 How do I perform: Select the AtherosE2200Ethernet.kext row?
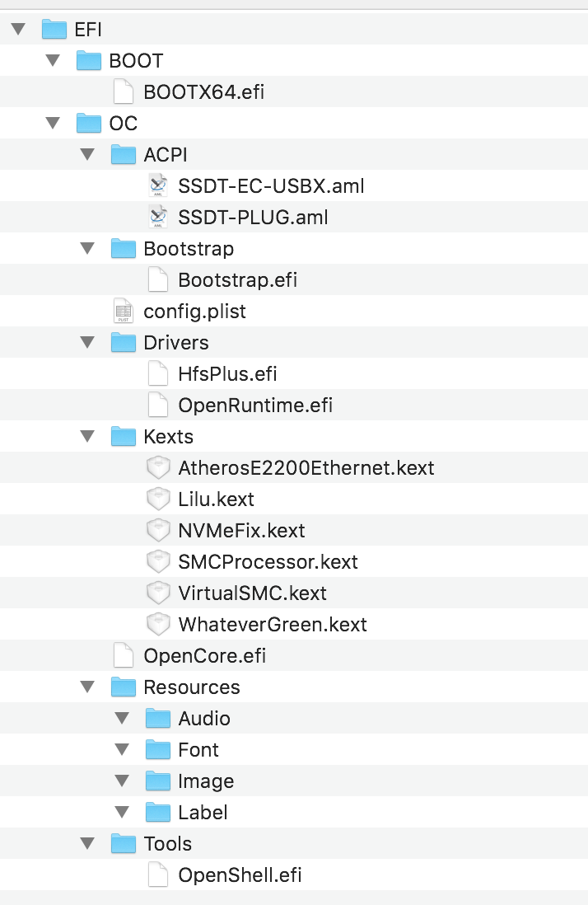[306, 468]
